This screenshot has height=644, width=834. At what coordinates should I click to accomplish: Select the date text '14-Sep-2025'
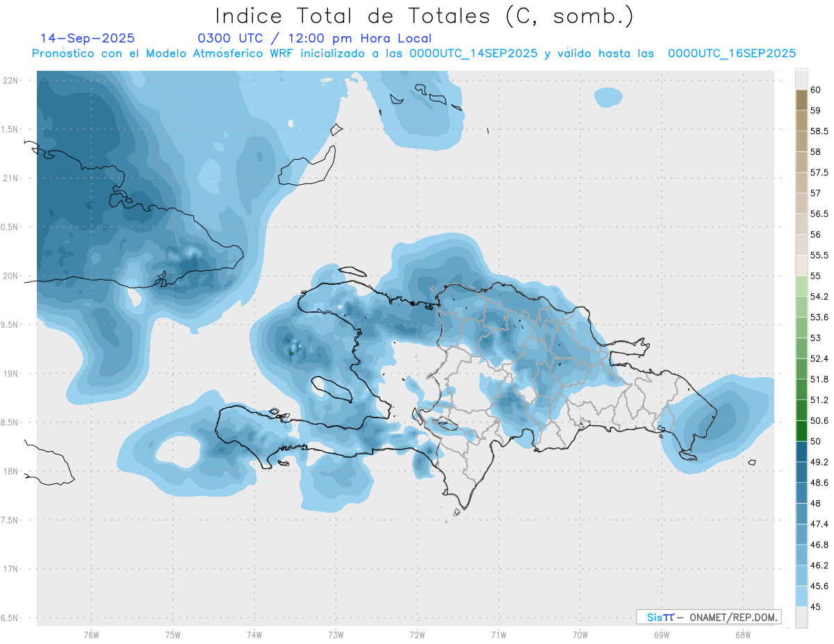pyautogui.click(x=88, y=39)
